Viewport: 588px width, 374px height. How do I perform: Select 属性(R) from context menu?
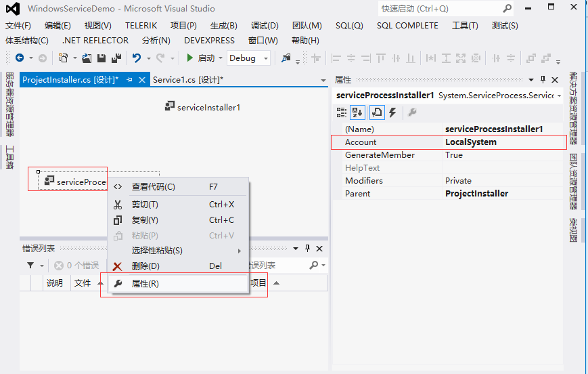tap(145, 284)
